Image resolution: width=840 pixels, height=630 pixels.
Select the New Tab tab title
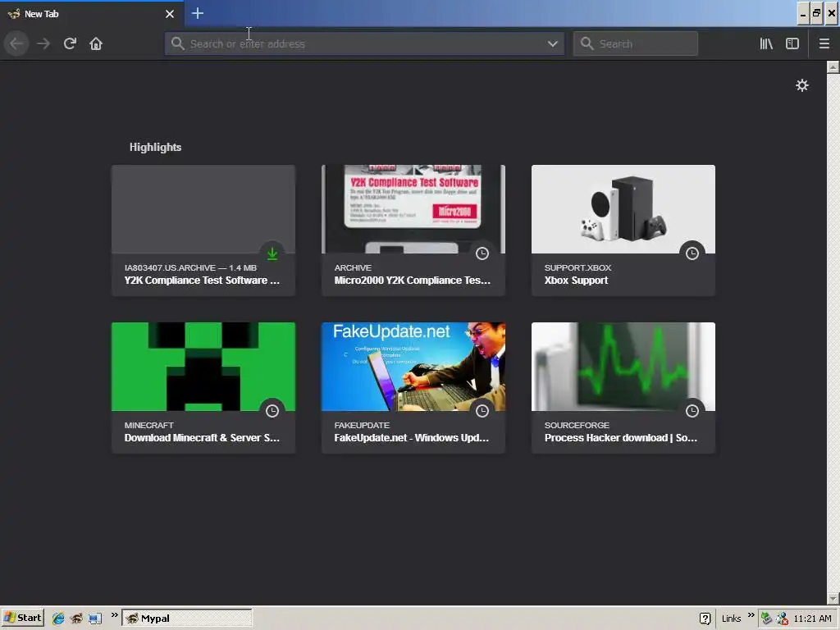[41, 14]
